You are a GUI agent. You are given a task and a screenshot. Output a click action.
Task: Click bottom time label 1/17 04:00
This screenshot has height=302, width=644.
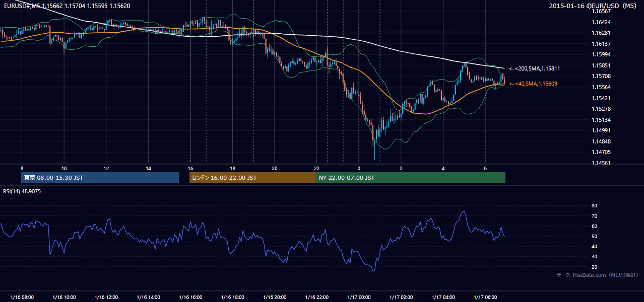coord(443,297)
